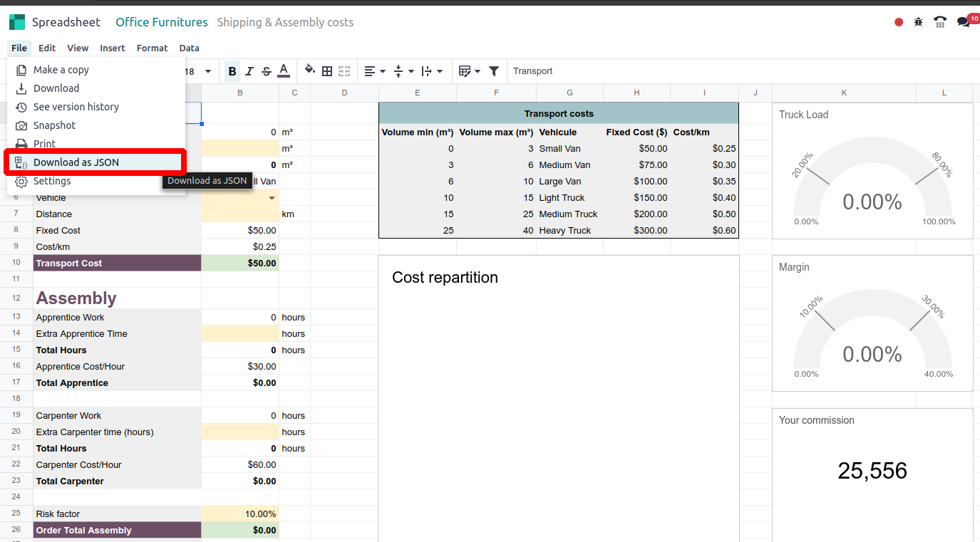Select the Cost repartition chart

(559, 399)
